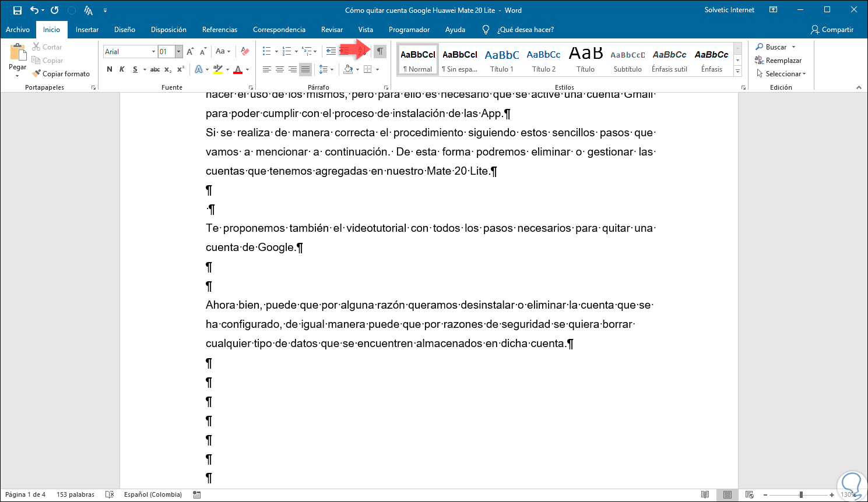Open the font size dropdown arrow

(179, 52)
